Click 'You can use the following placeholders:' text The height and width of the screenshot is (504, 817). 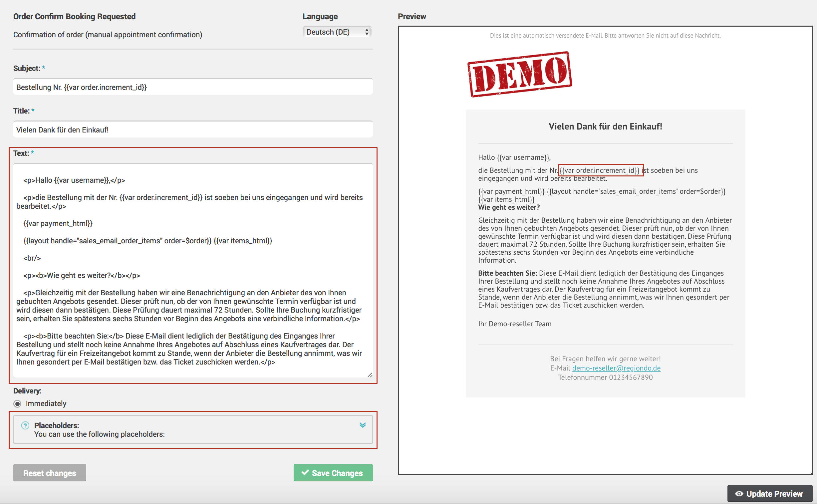tap(99, 434)
